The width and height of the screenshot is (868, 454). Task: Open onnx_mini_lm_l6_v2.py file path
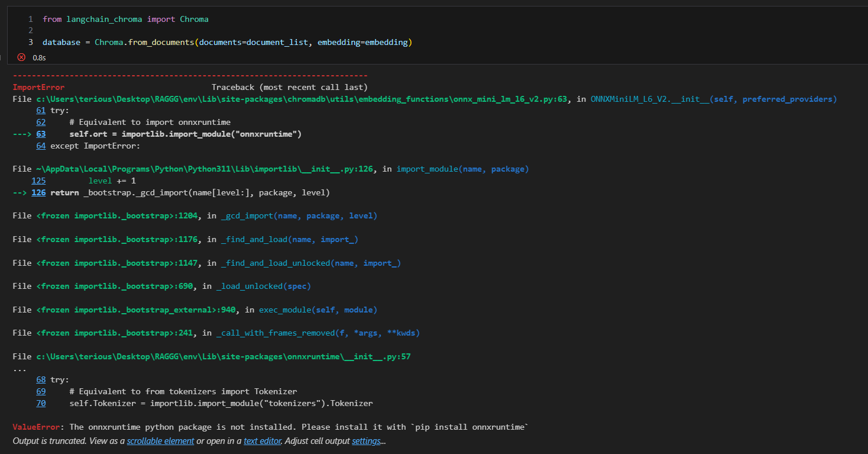tap(302, 99)
